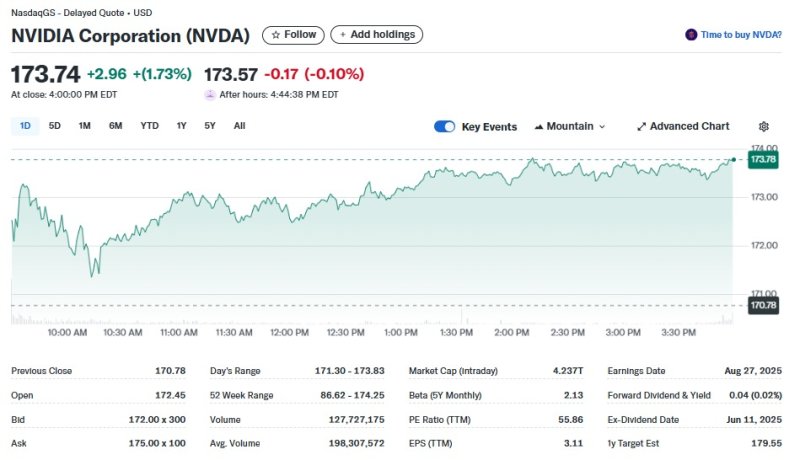
Task: Click the +2.96 price change value
Action: 107,74
